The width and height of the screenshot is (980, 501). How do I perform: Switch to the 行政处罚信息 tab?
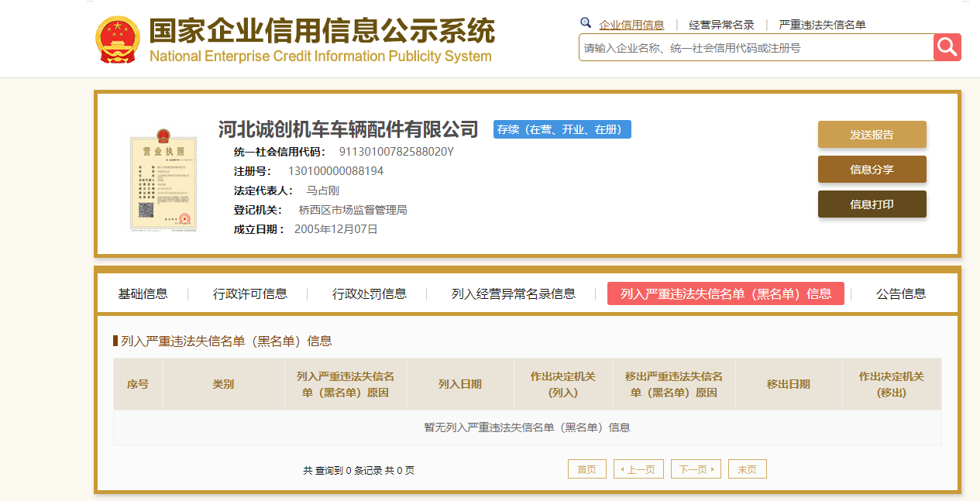370,293
